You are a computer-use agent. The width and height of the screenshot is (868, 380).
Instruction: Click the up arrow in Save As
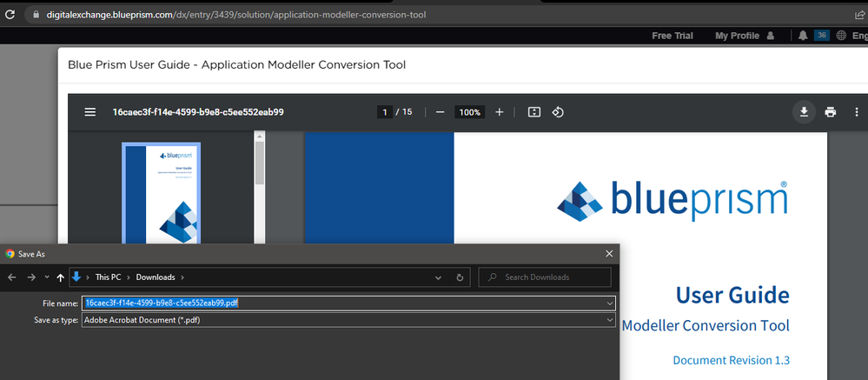point(60,277)
